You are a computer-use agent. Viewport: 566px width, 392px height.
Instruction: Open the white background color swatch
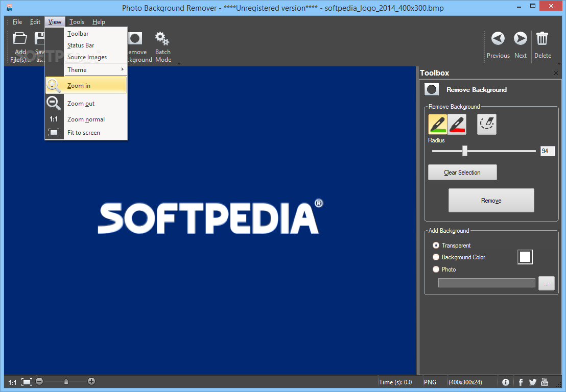[x=525, y=257]
